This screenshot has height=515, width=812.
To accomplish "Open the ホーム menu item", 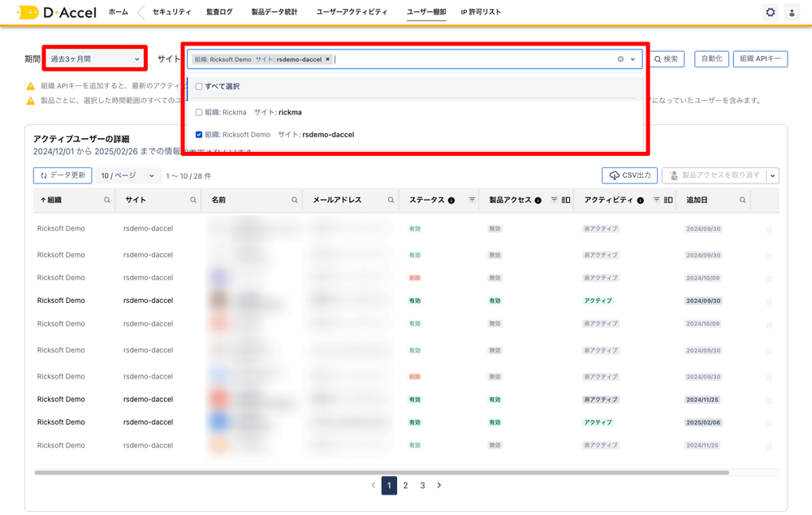I will point(119,12).
